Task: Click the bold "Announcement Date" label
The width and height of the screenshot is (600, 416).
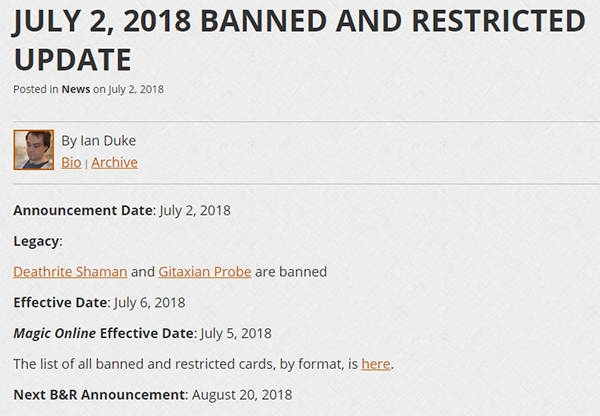Action: (x=83, y=210)
